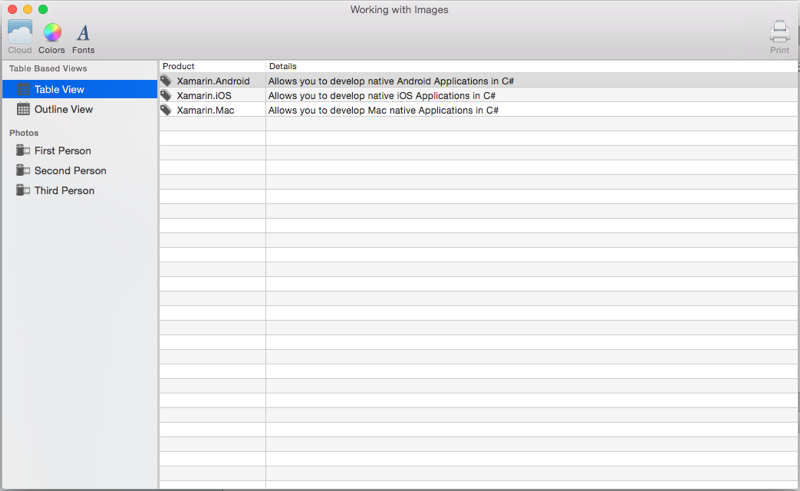The image size is (800, 491).
Task: Open the Colors picker in toolbar
Action: [52, 32]
